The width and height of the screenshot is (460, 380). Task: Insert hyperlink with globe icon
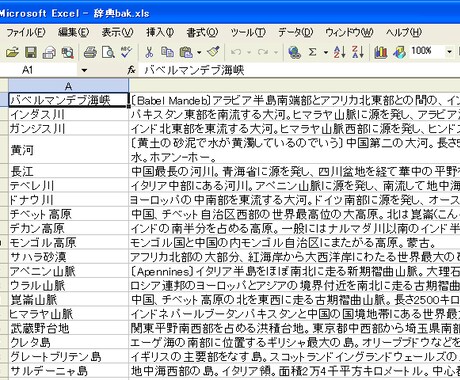pos(295,52)
